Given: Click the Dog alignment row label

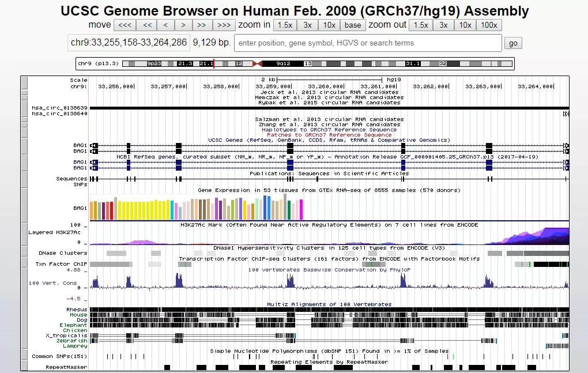Looking at the screenshot, I should 82,320.
